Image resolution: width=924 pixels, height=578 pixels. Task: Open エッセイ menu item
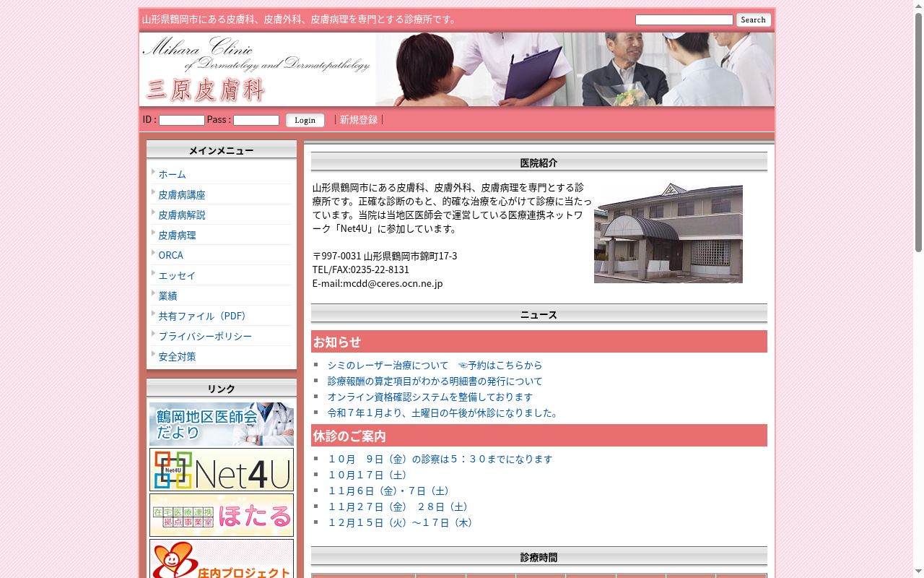point(177,275)
